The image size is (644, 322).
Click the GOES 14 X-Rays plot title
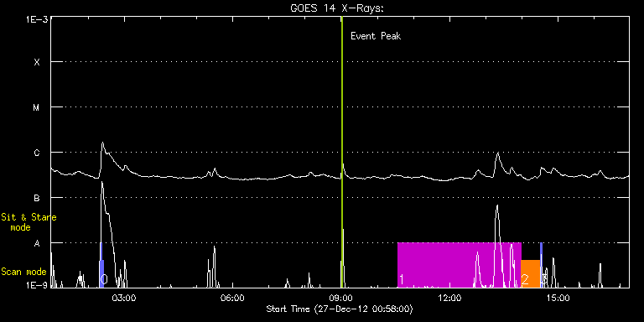click(337, 8)
